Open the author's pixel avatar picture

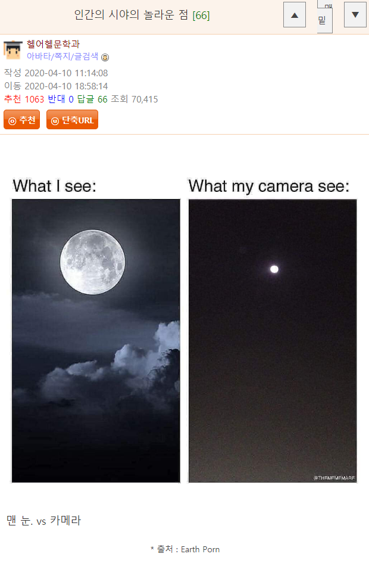pyautogui.click(x=12, y=50)
